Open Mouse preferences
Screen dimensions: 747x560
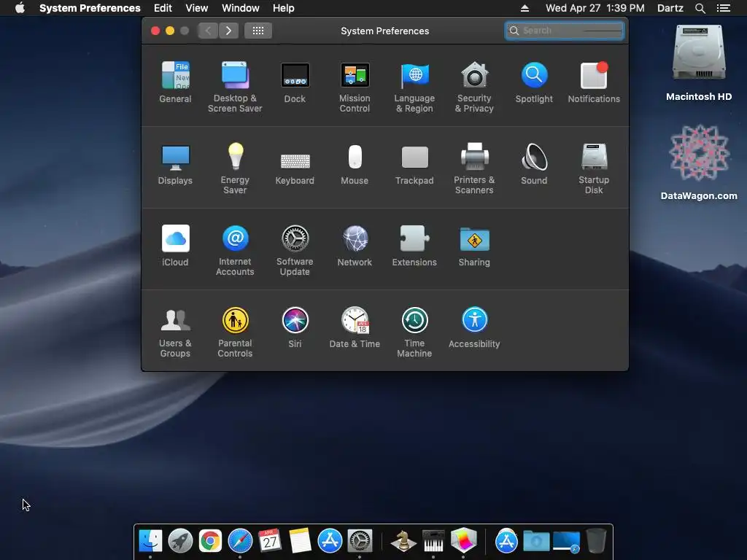tap(355, 164)
